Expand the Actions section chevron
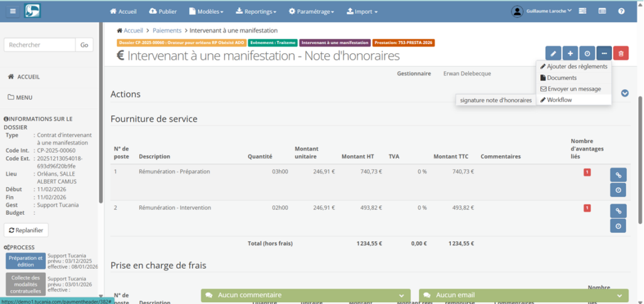The image size is (644, 304). coord(625,93)
